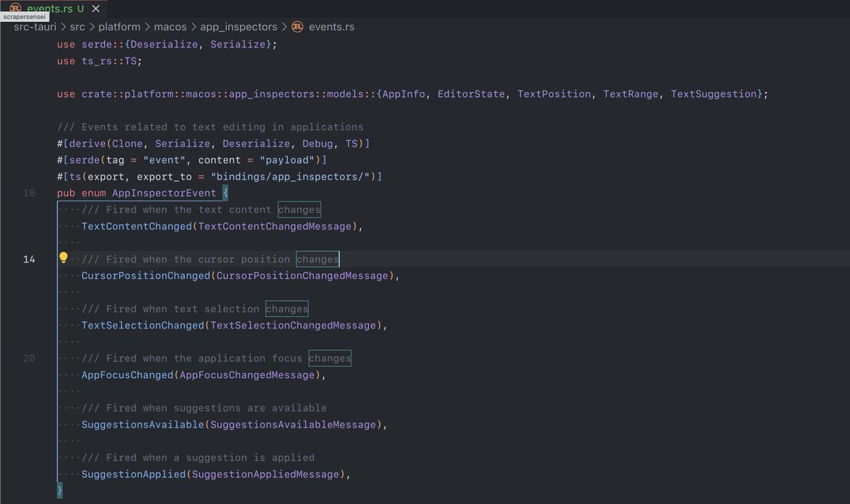Click line number 20 in gutter
Screen dimensions: 850x504
pyautogui.click(x=29, y=358)
